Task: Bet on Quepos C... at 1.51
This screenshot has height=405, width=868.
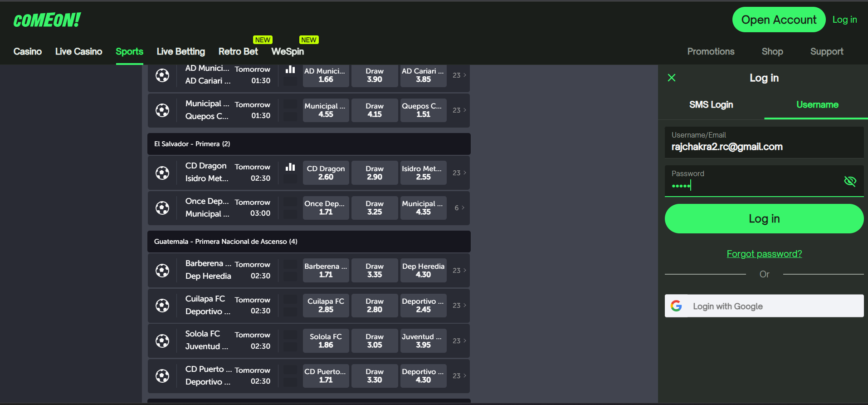Action: (x=423, y=110)
